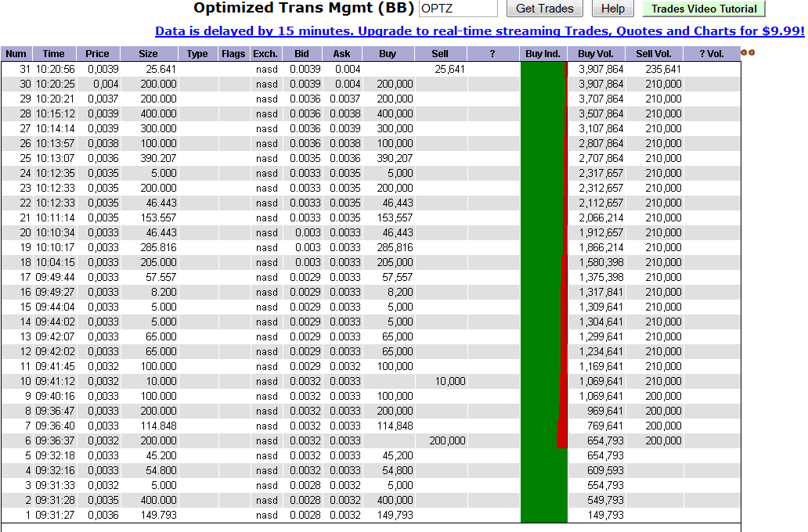Screen dimensions: 808x532
Task: Click the Flags column header
Action: coord(233,54)
